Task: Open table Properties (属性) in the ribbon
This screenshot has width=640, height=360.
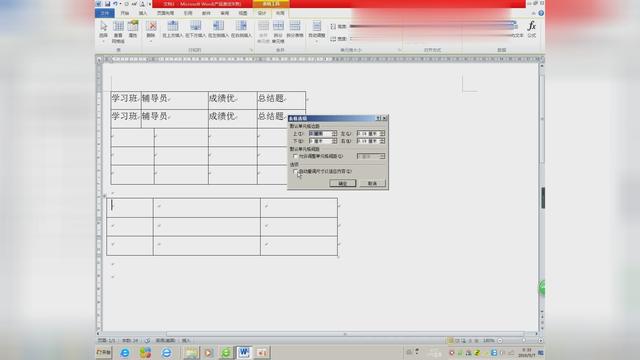Action: (133, 30)
